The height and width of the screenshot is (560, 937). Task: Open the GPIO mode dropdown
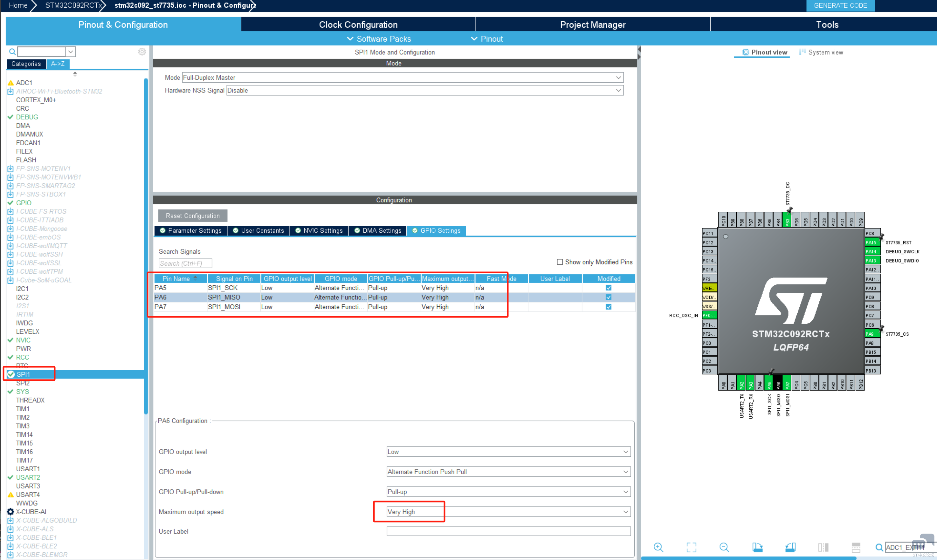508,472
